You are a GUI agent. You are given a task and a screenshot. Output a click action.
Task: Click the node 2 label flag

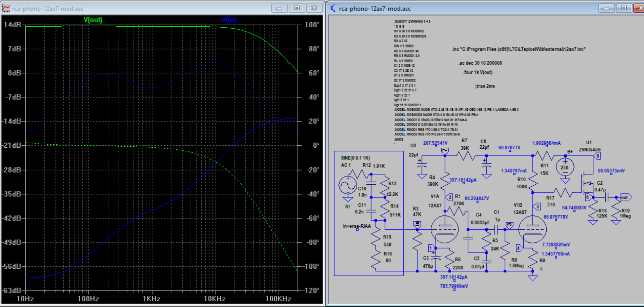pos(450,197)
